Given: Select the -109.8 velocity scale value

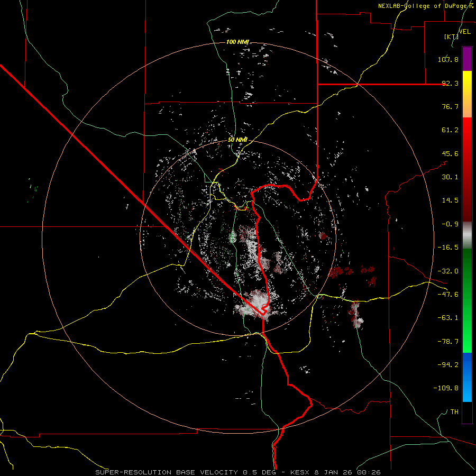Looking at the screenshot, I should click(446, 388).
